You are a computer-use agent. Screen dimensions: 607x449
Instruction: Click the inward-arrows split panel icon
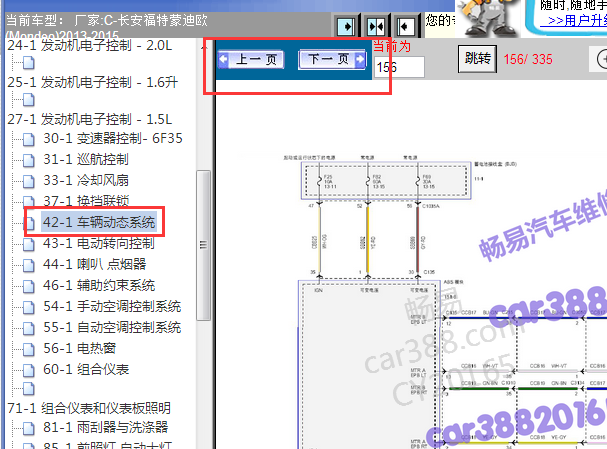click(x=376, y=26)
